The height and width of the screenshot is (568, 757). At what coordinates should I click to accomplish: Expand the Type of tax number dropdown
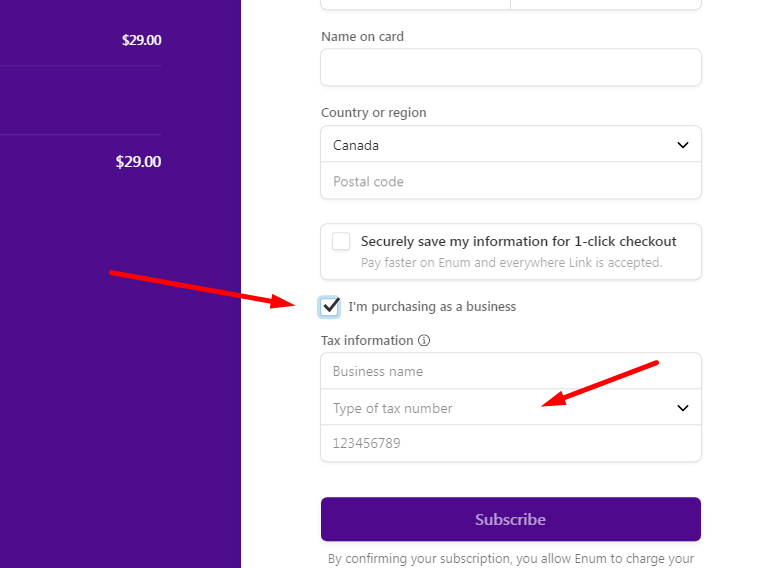(x=511, y=407)
